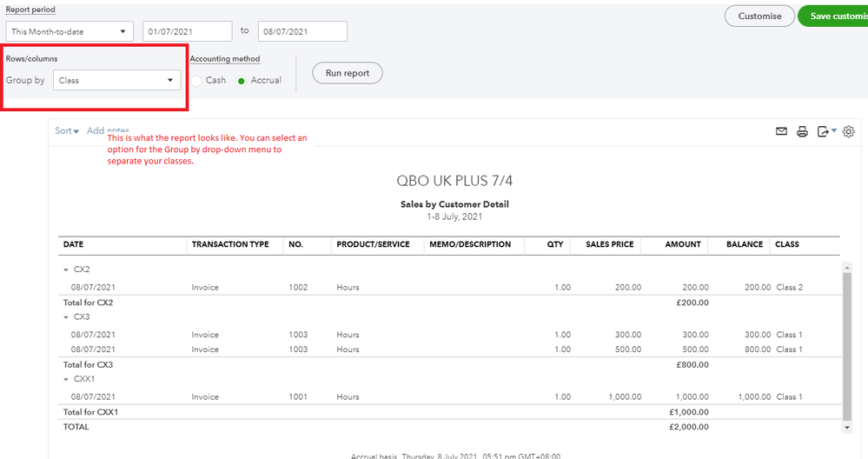Select the Accrual accounting method
Screen dimensions: 868x459
click(x=242, y=80)
